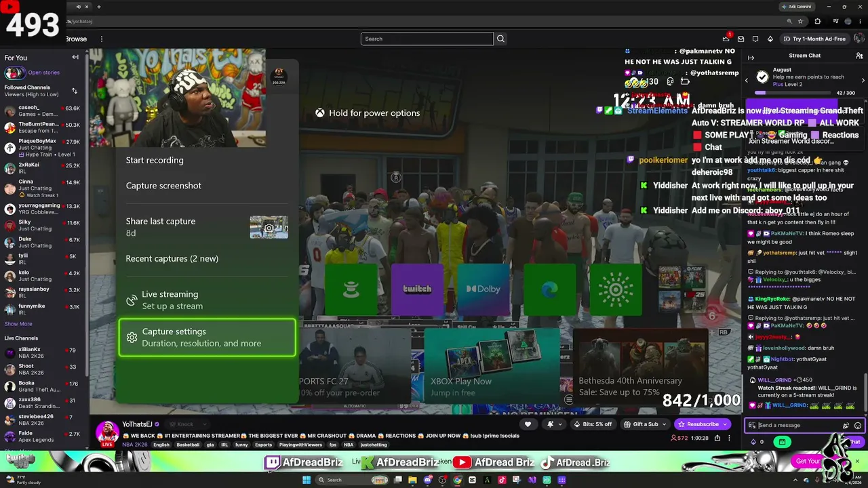Click Try 1-Month Ad-Free button
The width and height of the screenshot is (868, 488).
click(x=814, y=39)
